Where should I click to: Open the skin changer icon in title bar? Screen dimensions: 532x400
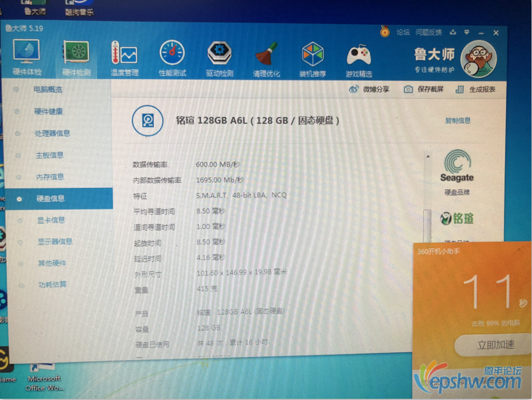point(453,32)
